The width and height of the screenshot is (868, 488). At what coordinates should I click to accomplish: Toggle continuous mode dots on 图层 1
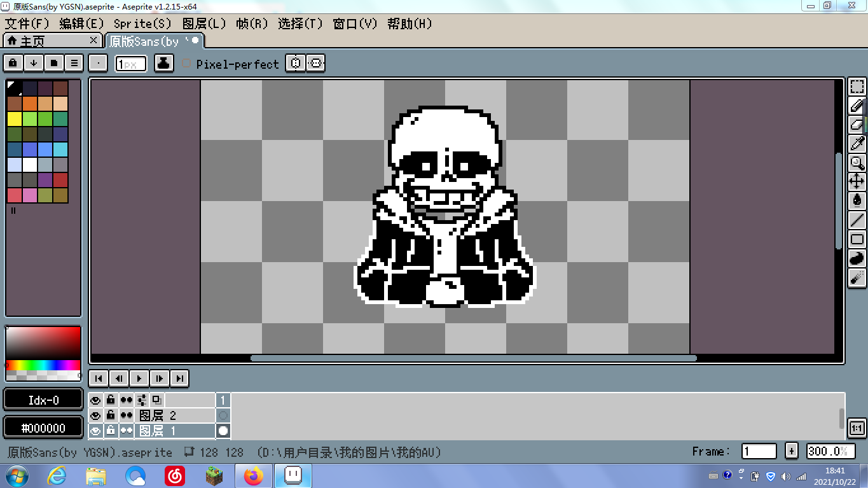(x=127, y=431)
